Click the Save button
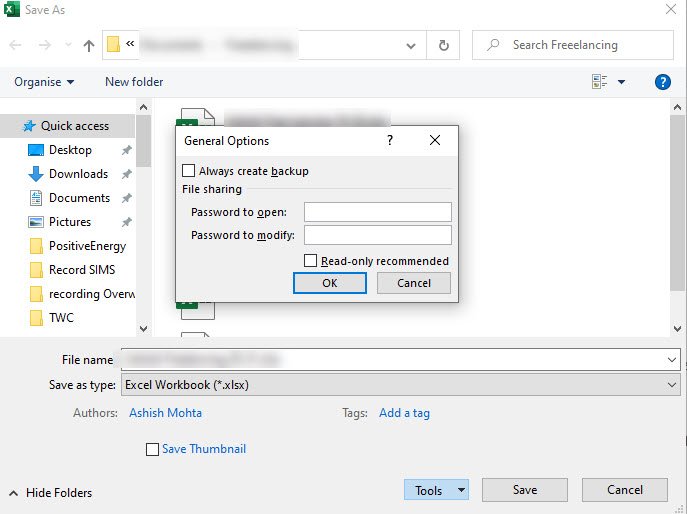This screenshot has width=687, height=514. (525, 490)
